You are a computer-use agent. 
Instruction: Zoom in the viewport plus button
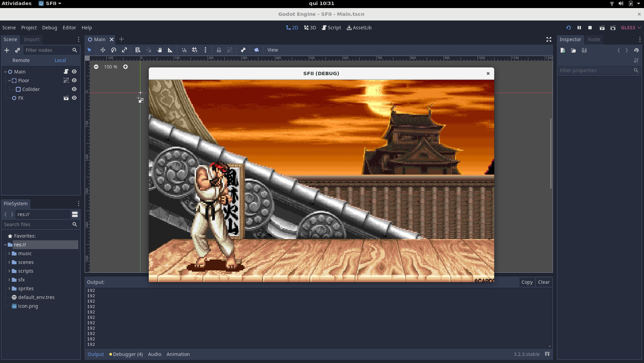click(125, 67)
